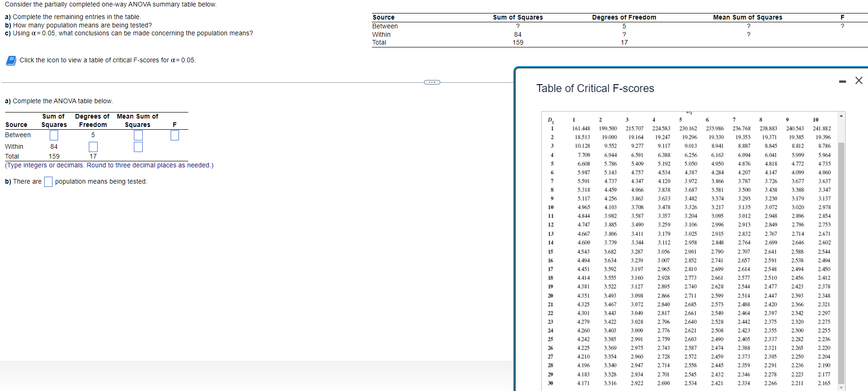Click the F-table value 241.882
Viewport: 868px width, 391px height.
click(x=822, y=129)
